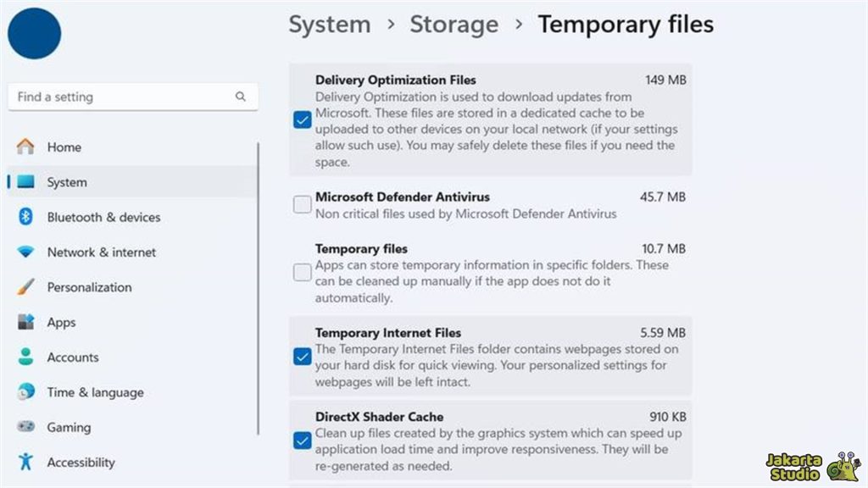
Task: Click the Time & language globe icon
Action: point(25,391)
